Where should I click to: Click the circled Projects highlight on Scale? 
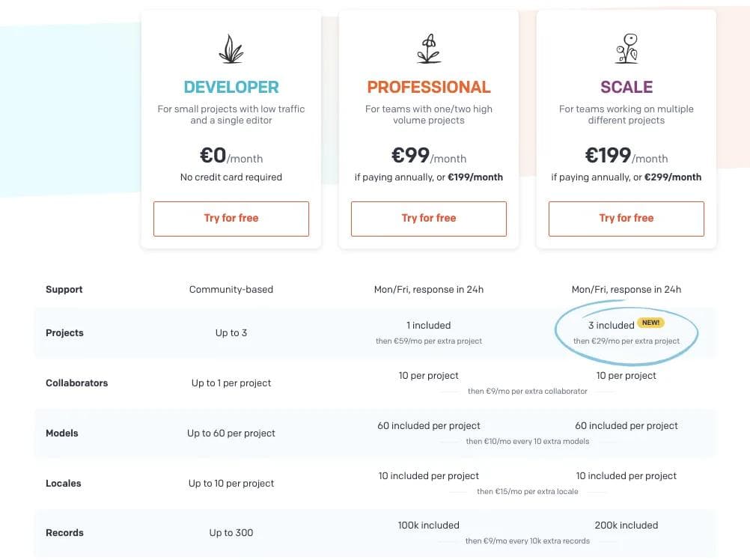click(626, 332)
